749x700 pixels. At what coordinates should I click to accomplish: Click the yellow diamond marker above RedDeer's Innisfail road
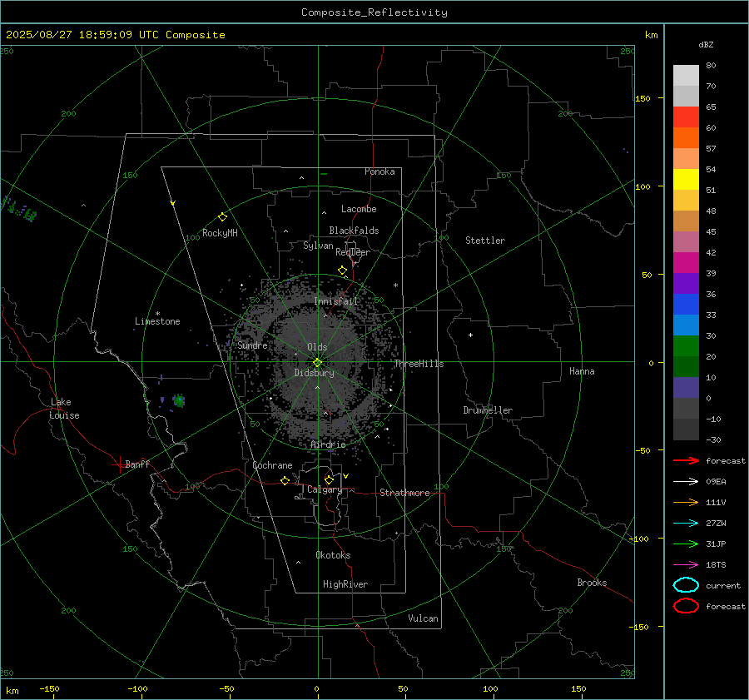click(x=342, y=271)
